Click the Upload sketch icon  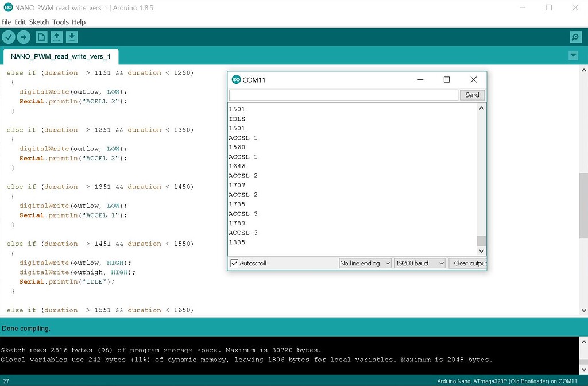coord(24,36)
